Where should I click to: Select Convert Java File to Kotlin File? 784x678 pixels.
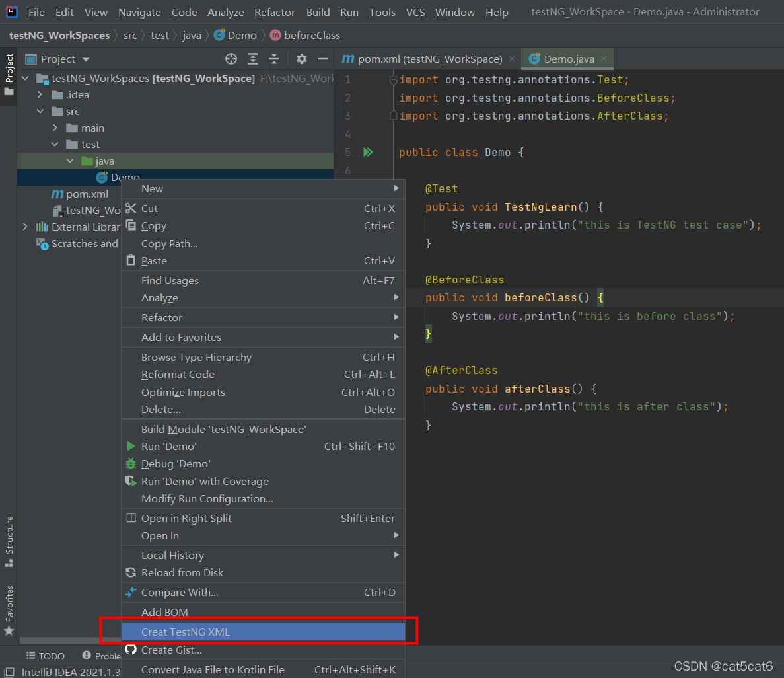click(x=263, y=669)
